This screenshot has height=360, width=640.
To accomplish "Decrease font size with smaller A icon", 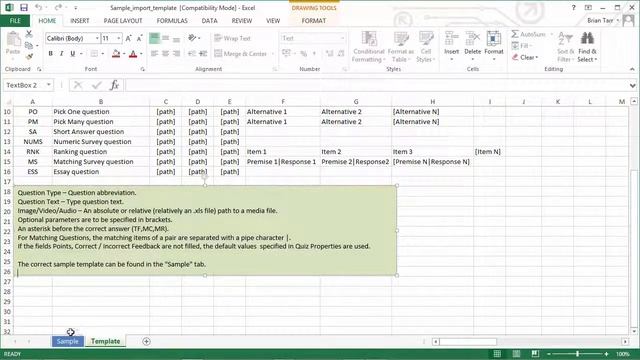I will tap(139, 38).
